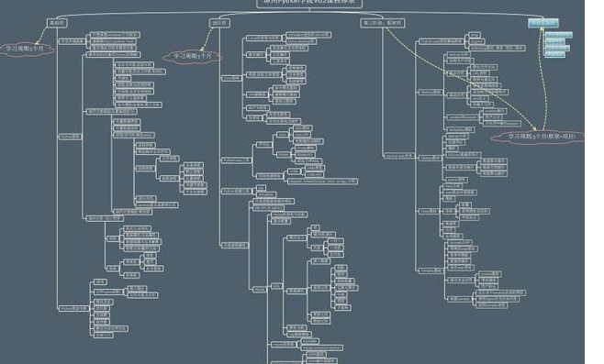Select the highlighted blue top-level node
604x364 pixels.
[543, 23]
